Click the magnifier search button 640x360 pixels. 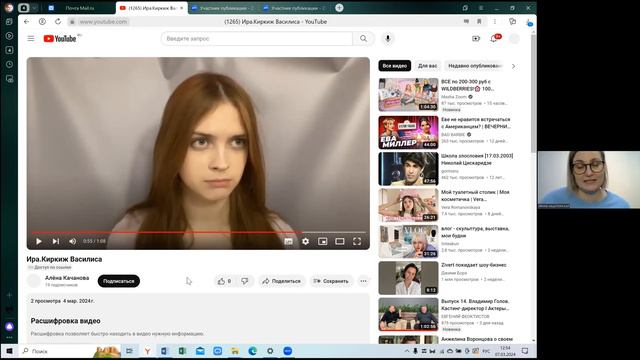pos(363,38)
